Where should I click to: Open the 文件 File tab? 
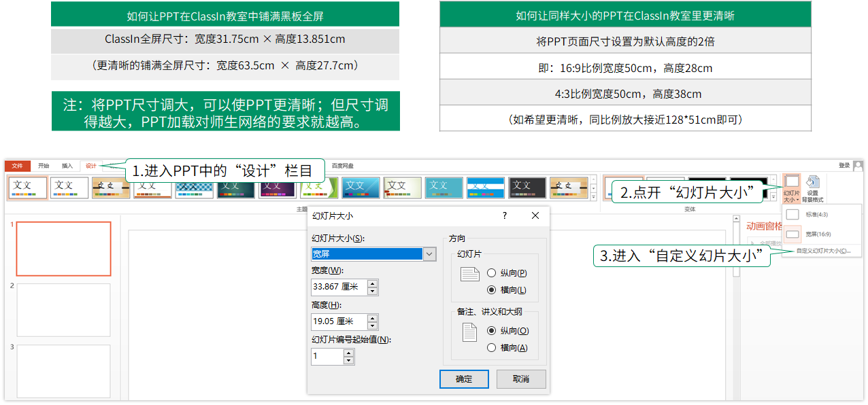coord(18,166)
